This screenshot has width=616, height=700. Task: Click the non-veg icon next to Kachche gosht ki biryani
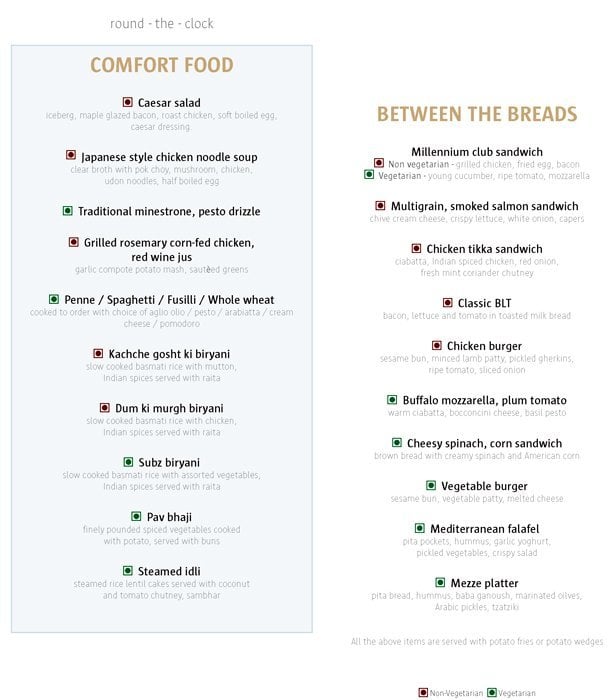click(98, 353)
